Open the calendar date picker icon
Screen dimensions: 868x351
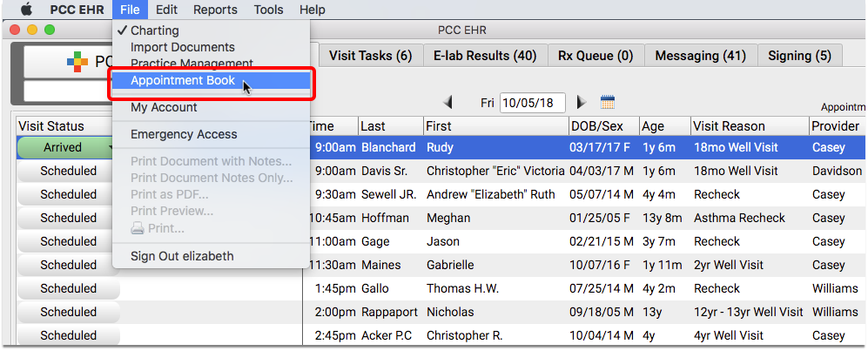coord(608,103)
